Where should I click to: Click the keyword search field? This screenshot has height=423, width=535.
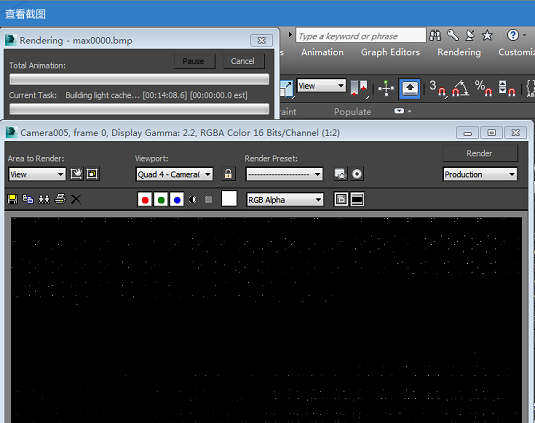pyautogui.click(x=361, y=35)
